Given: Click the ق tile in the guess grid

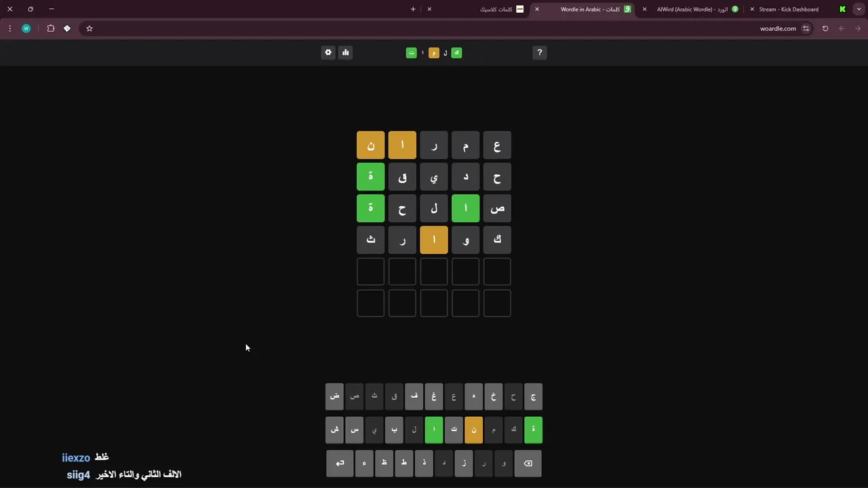Looking at the screenshot, I should (x=402, y=177).
